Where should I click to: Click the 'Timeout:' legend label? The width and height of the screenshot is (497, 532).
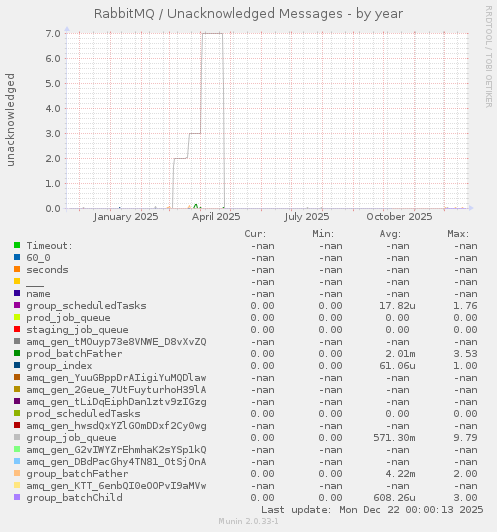[50, 245]
